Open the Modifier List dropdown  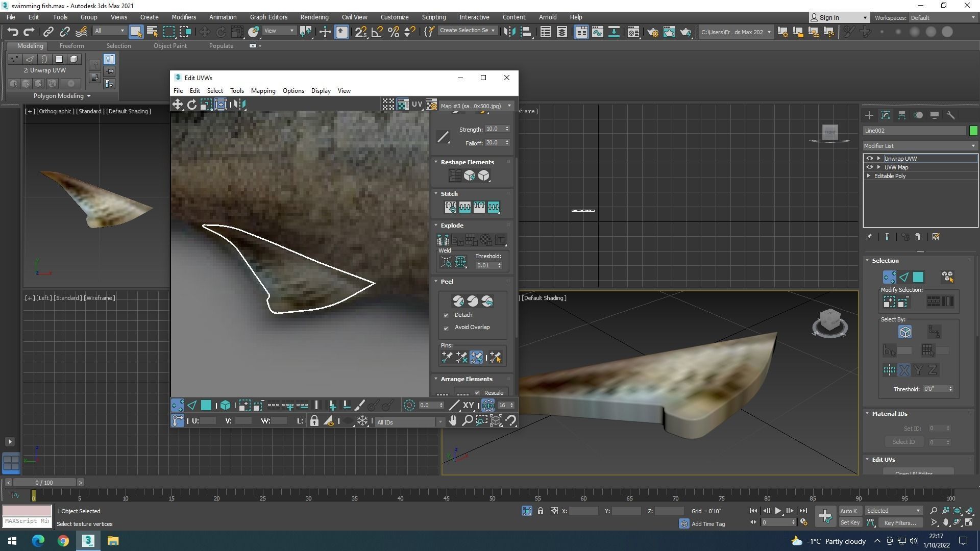[x=920, y=146]
